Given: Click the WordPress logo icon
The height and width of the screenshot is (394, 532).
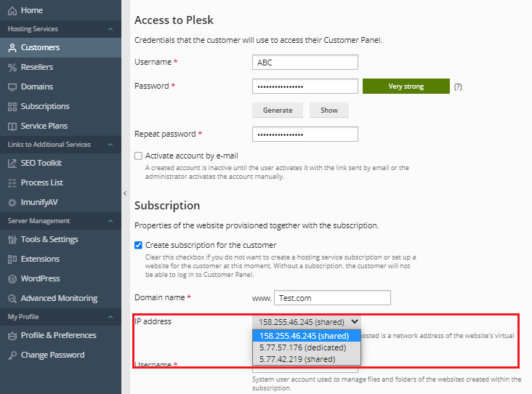Looking at the screenshot, I should click(x=12, y=278).
